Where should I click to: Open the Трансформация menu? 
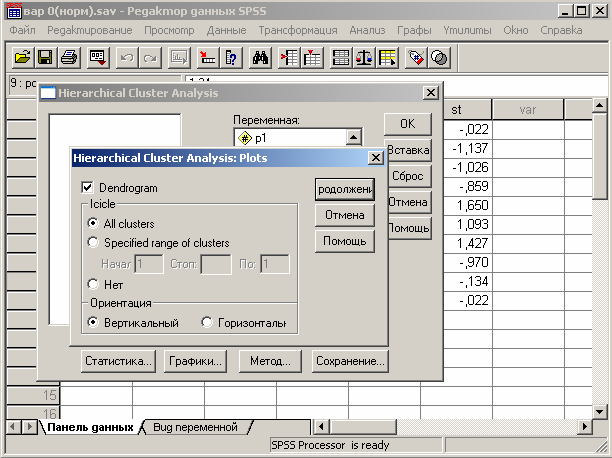[298, 30]
